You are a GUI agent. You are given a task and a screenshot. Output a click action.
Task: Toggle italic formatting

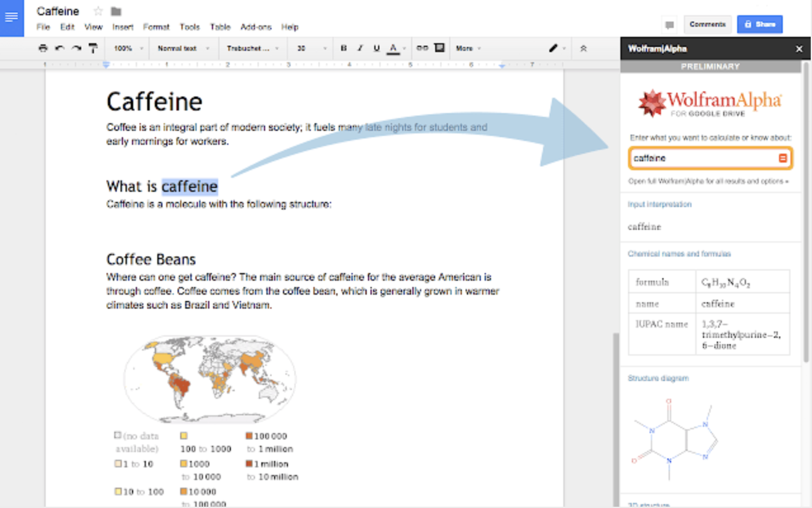tap(360, 48)
